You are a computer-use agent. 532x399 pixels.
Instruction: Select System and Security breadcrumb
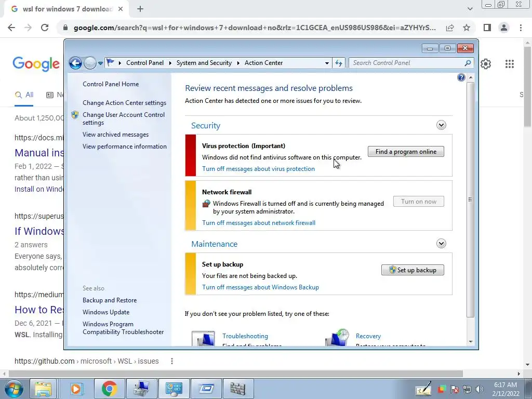coord(204,63)
